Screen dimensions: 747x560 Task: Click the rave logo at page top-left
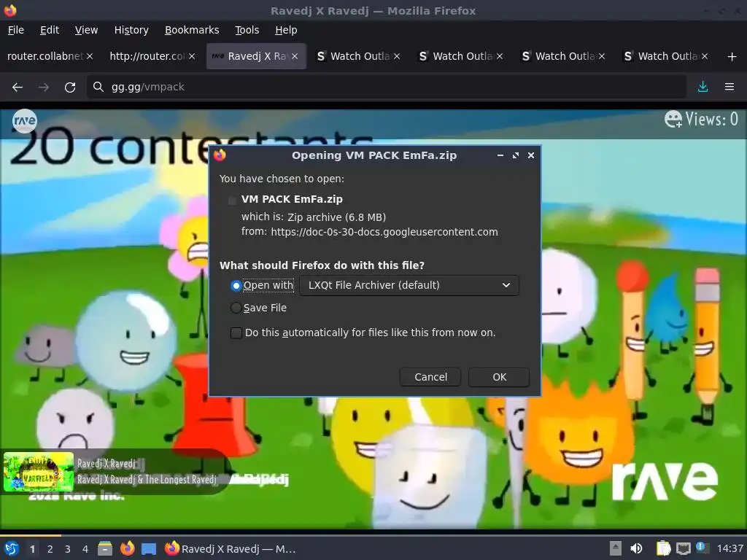[x=24, y=121]
